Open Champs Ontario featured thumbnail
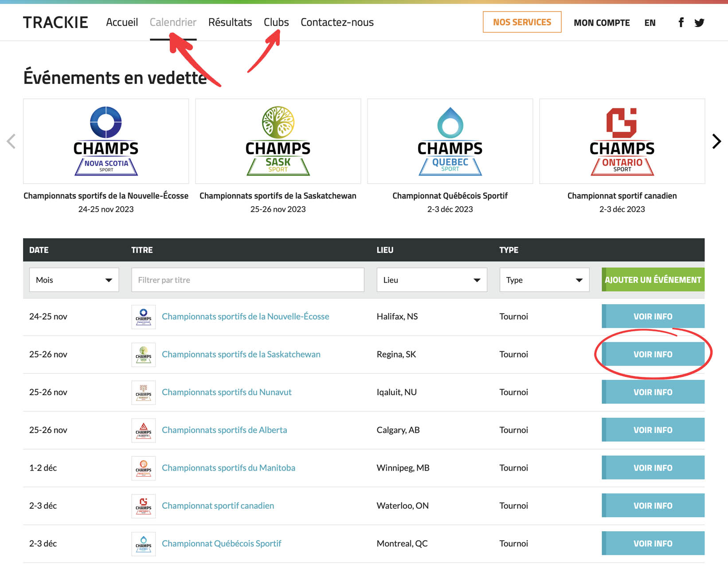The image size is (728, 565). (x=622, y=141)
